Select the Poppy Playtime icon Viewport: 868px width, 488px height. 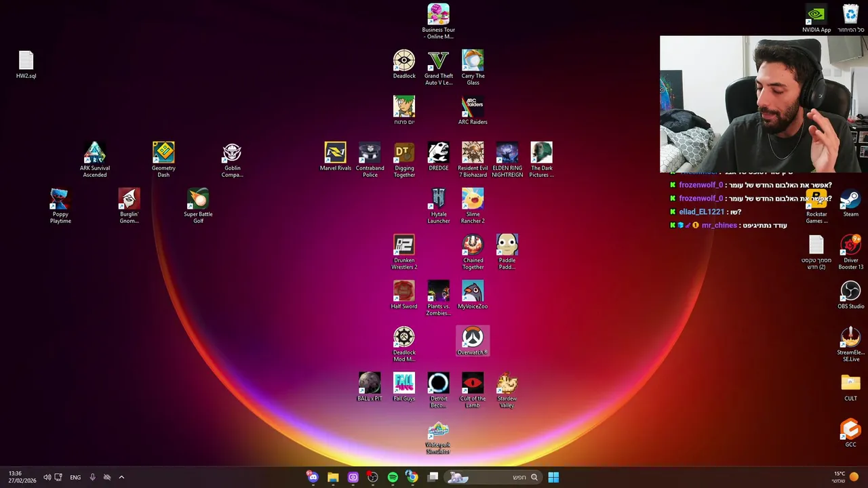point(60,205)
